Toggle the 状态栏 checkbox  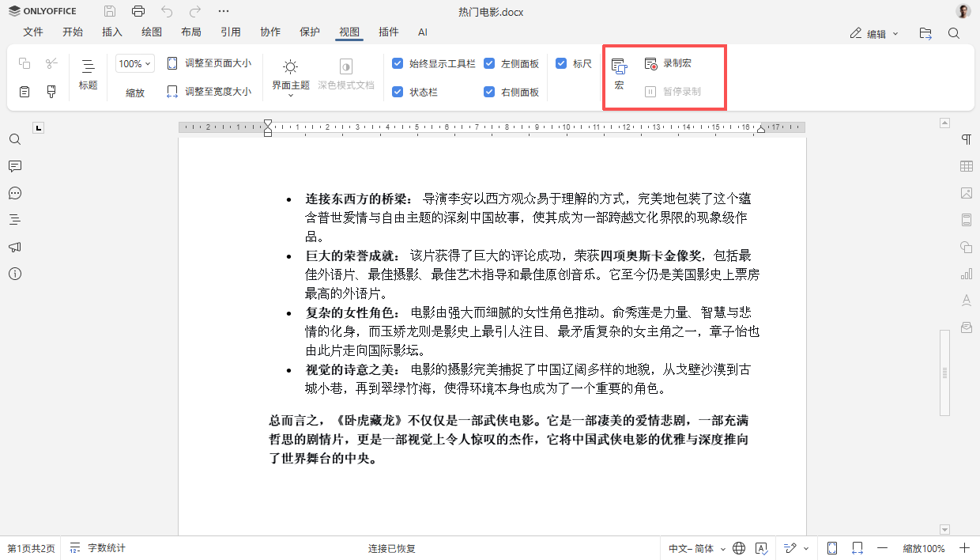click(x=398, y=92)
